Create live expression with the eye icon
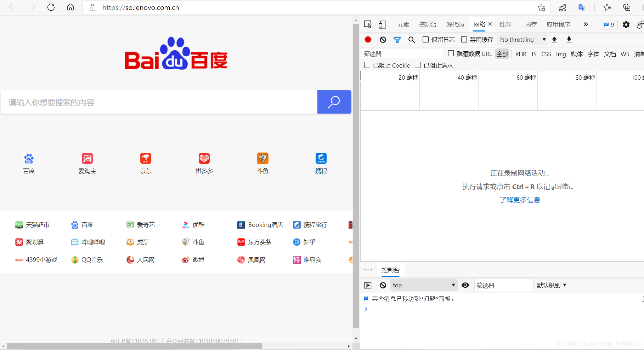The width and height of the screenshot is (644, 350). tap(465, 285)
